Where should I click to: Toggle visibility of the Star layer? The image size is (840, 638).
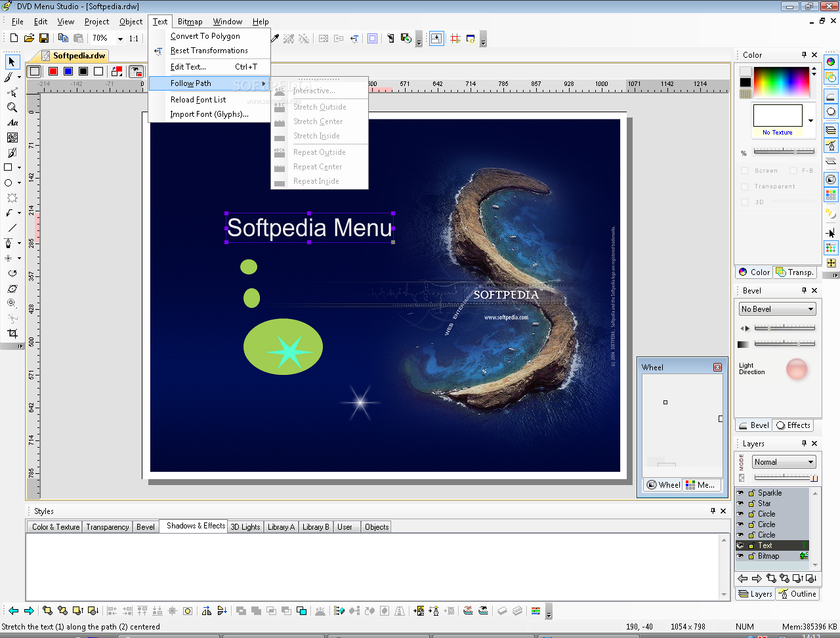741,503
